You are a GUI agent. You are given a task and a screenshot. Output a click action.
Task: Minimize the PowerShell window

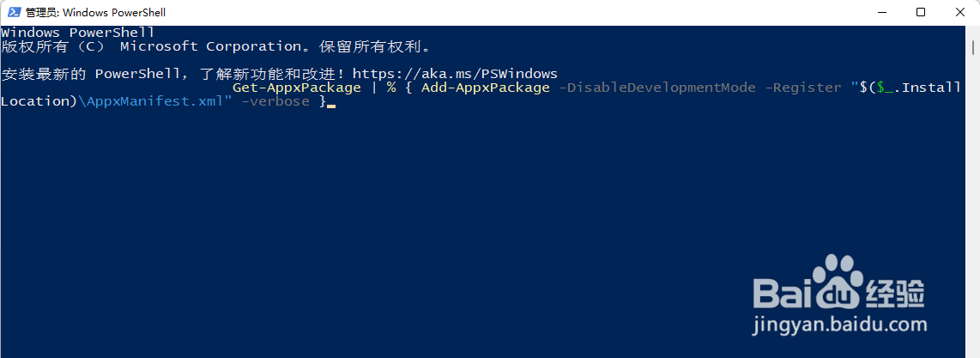[x=880, y=12]
